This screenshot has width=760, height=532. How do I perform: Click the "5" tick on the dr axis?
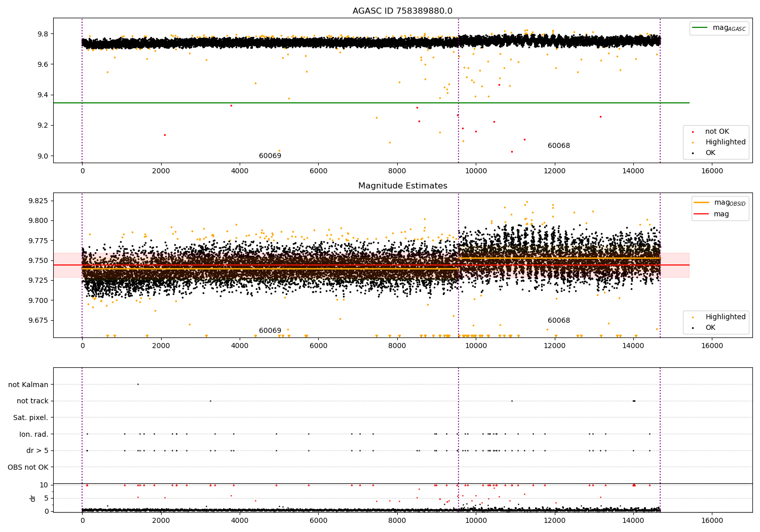[x=46, y=499]
